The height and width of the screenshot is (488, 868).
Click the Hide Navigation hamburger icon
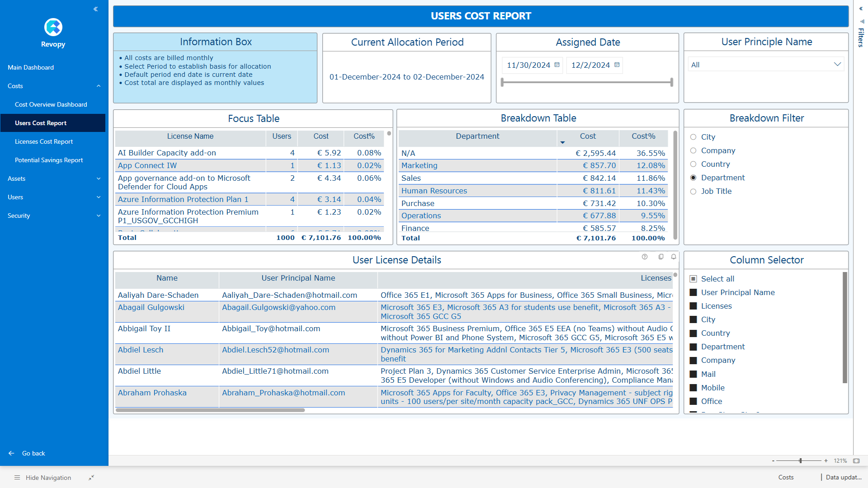pyautogui.click(x=17, y=478)
